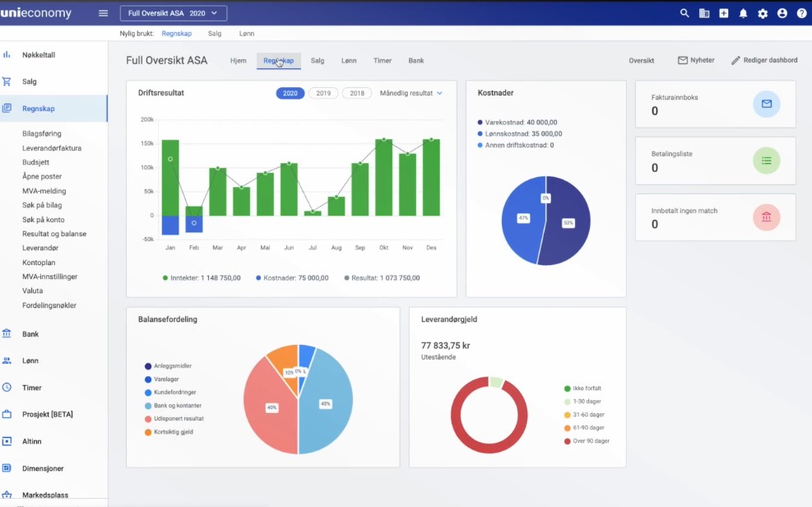812x507 pixels.
Task: Open the search magnifier in top bar
Action: 684,13
